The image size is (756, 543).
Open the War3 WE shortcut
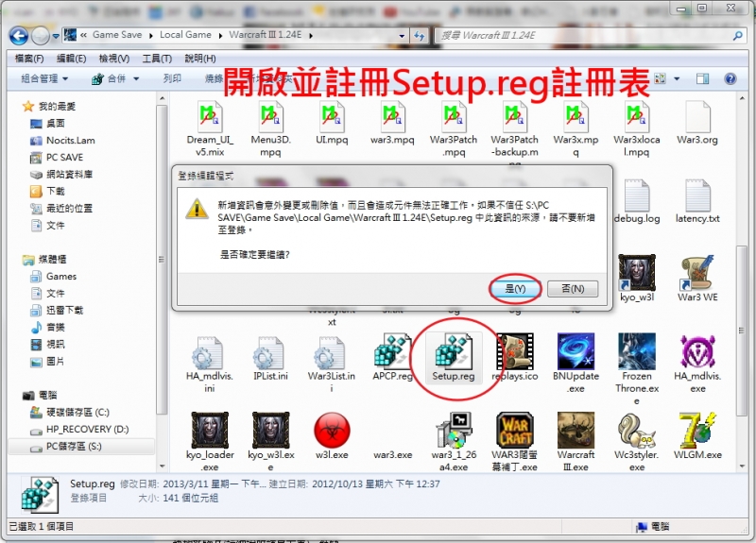tap(697, 279)
